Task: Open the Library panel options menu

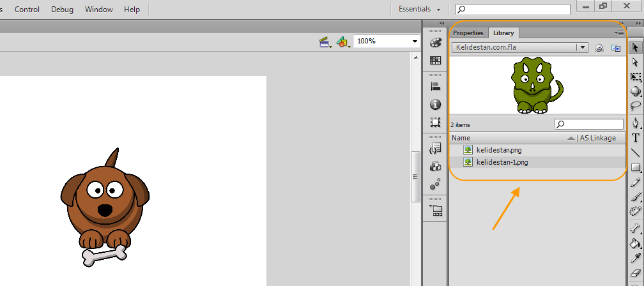Action: point(619,33)
